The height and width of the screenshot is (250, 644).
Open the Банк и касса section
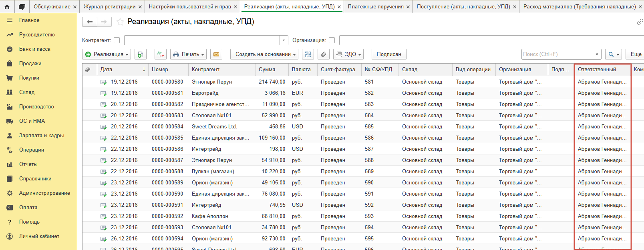point(35,49)
